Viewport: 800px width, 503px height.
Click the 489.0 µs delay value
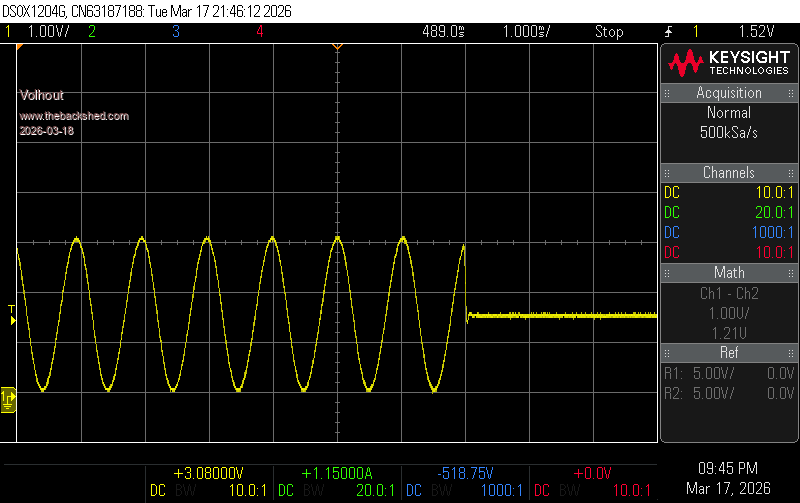(443, 32)
